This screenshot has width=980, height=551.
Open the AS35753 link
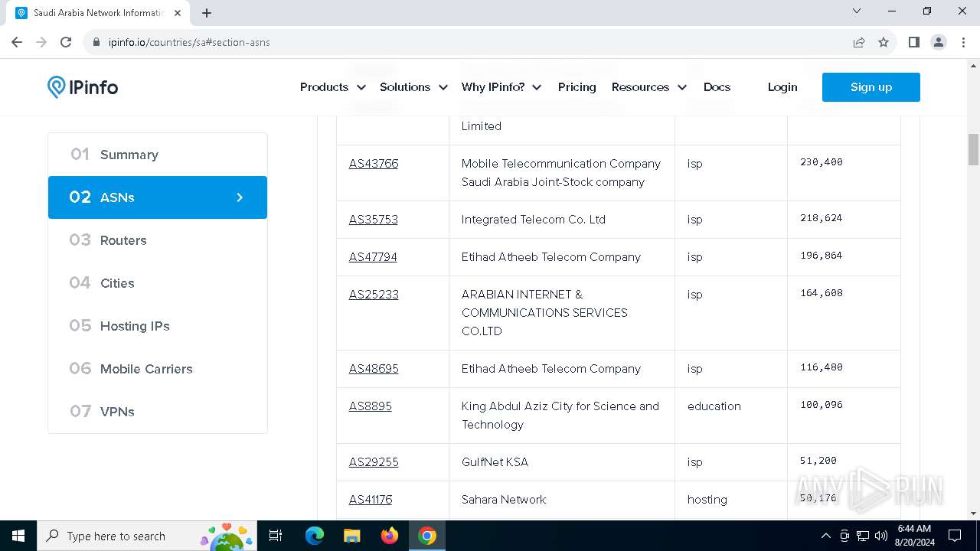coord(374,220)
